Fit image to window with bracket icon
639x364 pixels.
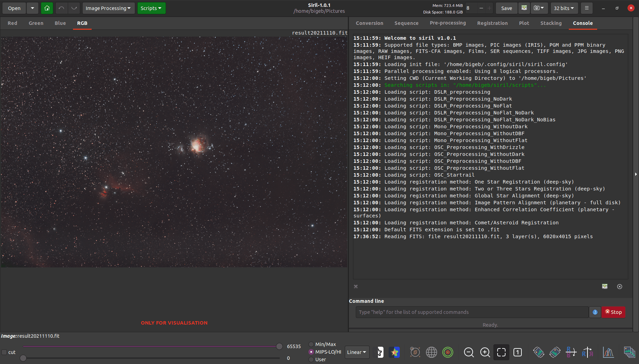coord(501,352)
